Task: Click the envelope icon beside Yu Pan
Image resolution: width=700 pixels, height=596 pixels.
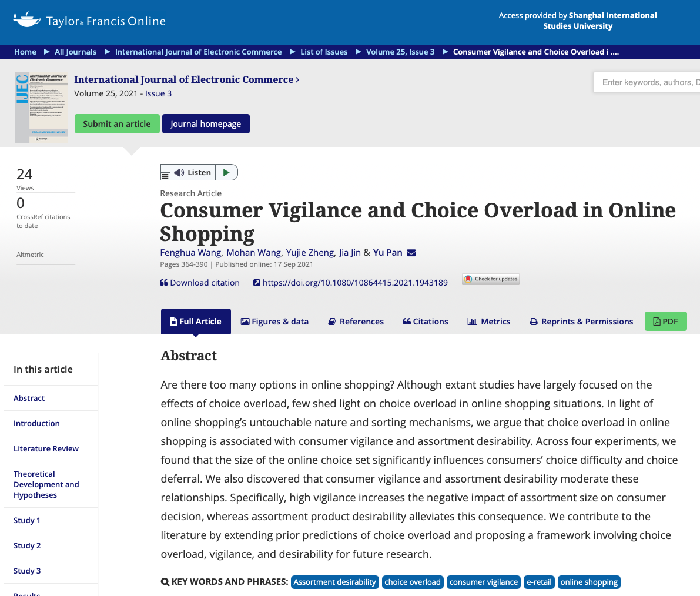Action: pos(411,253)
